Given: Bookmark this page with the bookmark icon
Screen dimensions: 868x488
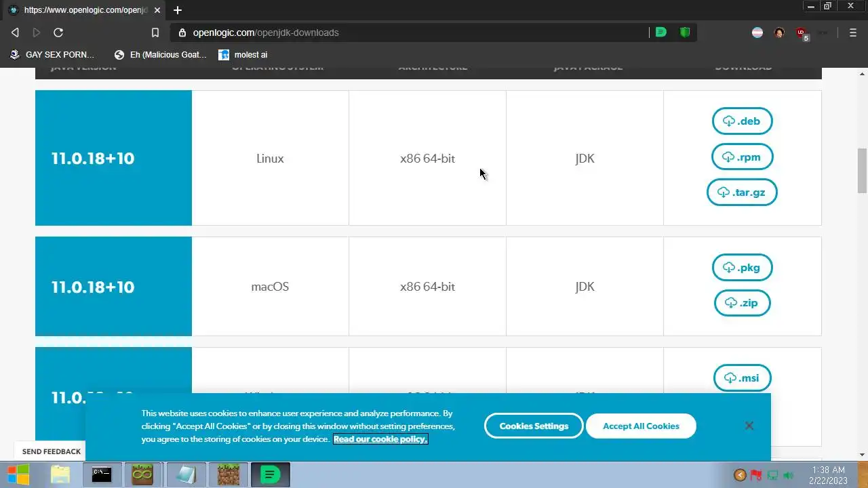Looking at the screenshot, I should pos(155,33).
